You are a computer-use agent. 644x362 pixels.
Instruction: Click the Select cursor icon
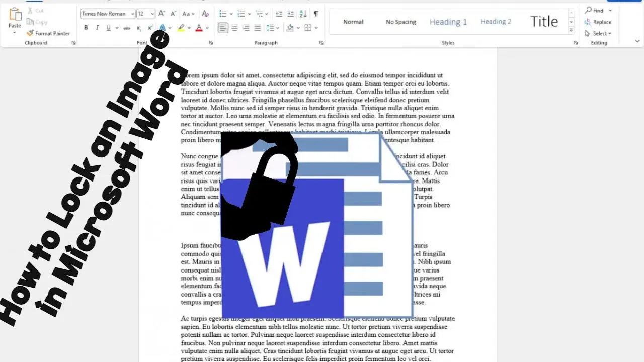pos(588,34)
